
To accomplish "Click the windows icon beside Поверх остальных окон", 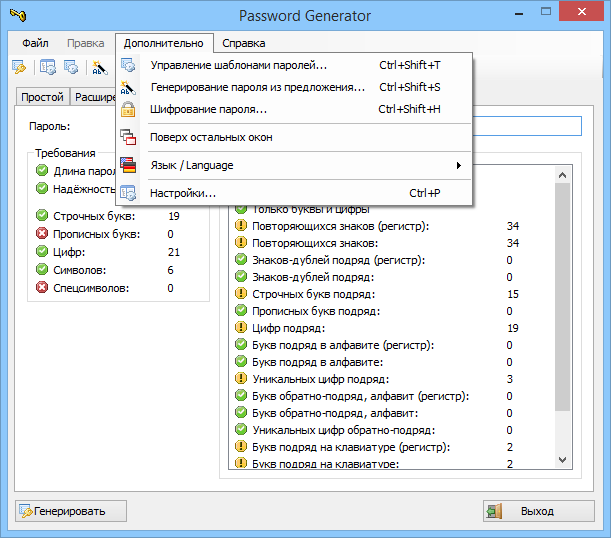I will coord(128,137).
